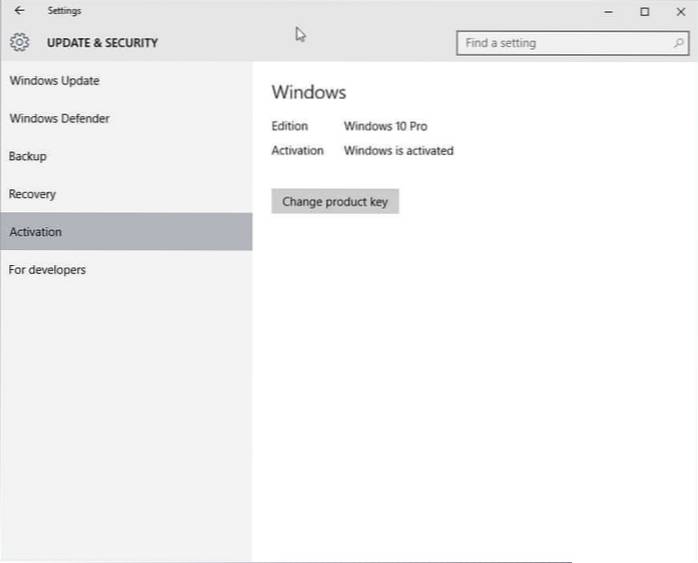
Task: Go to Windows Defender settings
Action: [x=59, y=119]
